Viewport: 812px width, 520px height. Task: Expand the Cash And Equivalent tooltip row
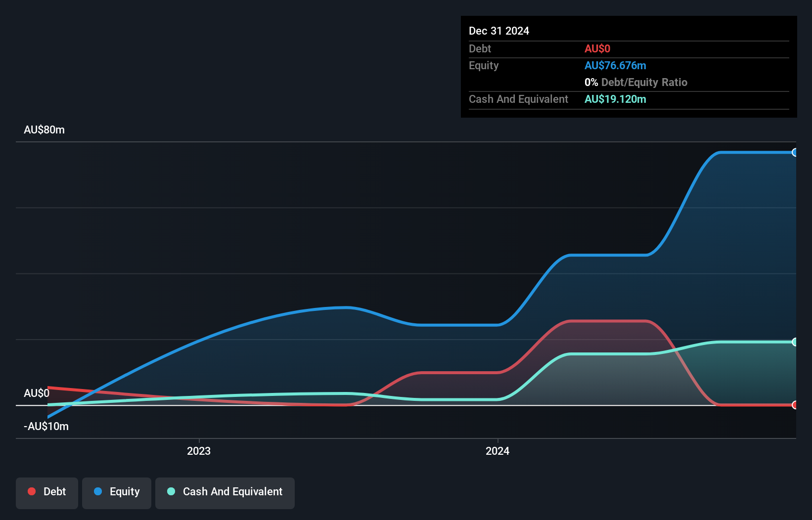[518, 99]
